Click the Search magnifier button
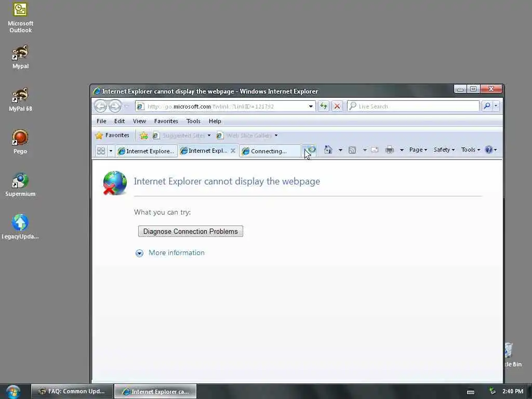The height and width of the screenshot is (399, 532). (487, 106)
